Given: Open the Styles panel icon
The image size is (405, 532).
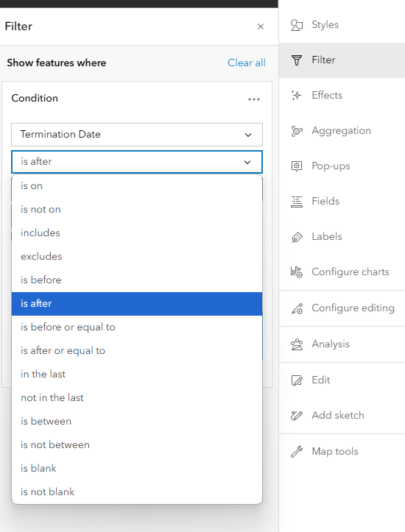Looking at the screenshot, I should pyautogui.click(x=296, y=25).
